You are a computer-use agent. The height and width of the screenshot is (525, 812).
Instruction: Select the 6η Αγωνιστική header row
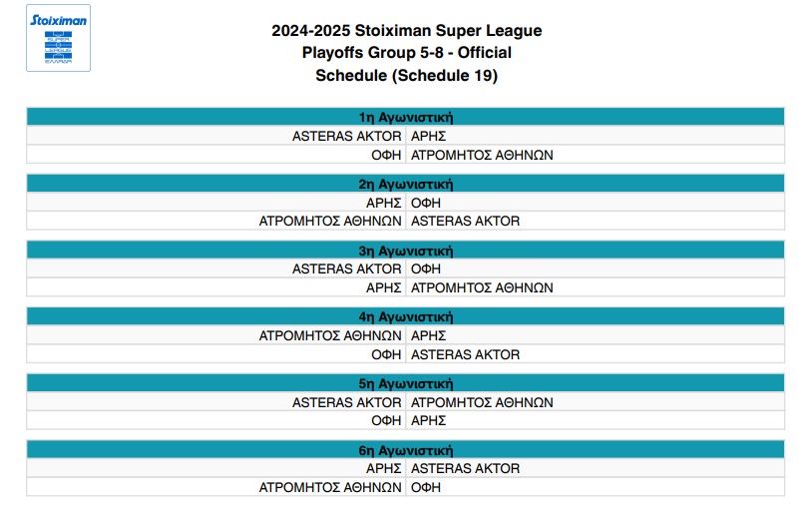(405, 450)
